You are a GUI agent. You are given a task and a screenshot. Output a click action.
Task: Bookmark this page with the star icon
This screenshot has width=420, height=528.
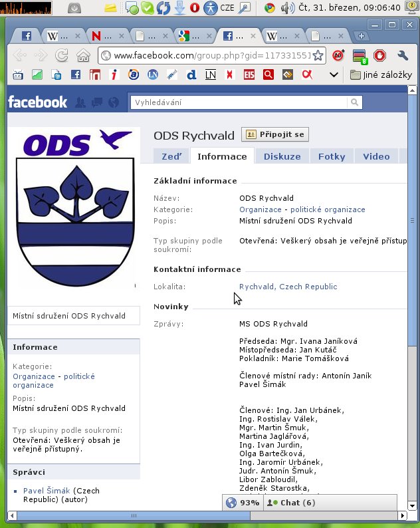point(318,56)
